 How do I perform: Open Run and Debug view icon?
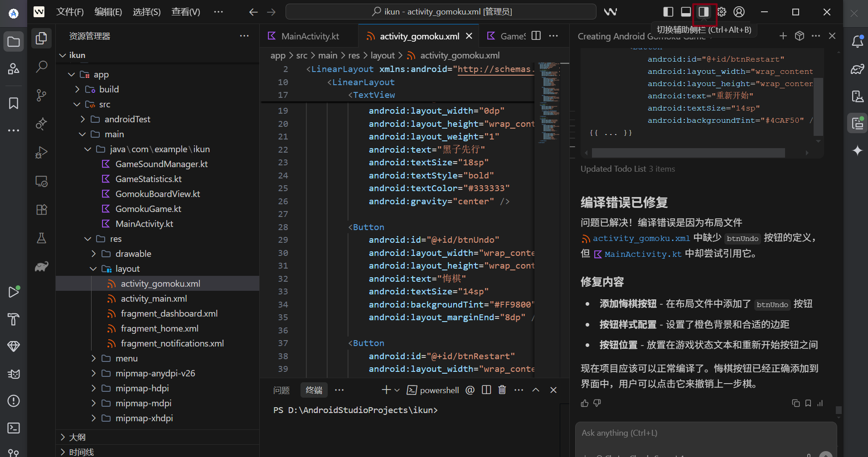pos(41,153)
